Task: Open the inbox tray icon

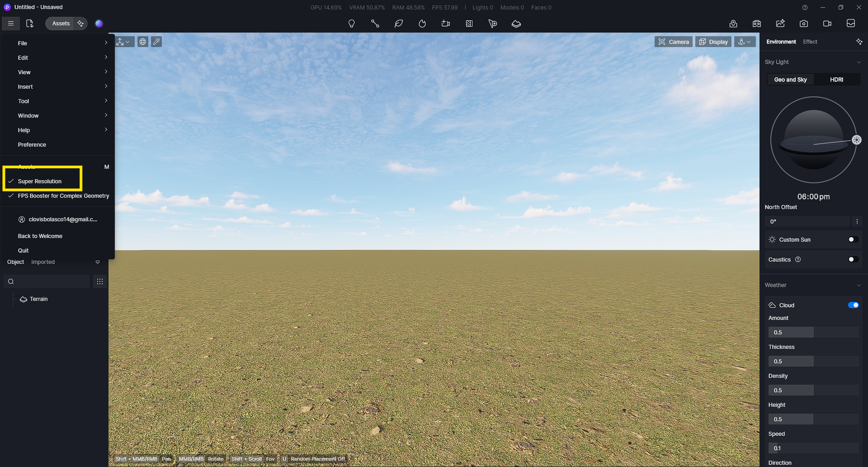Action: pos(851,24)
